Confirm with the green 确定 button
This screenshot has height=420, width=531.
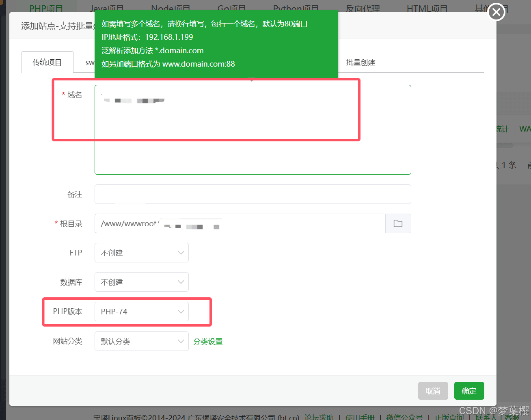pos(469,391)
